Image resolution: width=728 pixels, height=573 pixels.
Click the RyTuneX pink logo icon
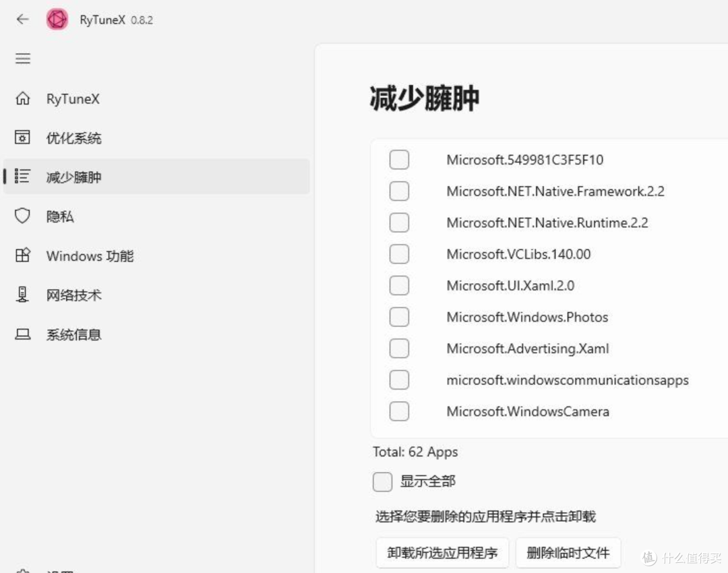point(57,20)
